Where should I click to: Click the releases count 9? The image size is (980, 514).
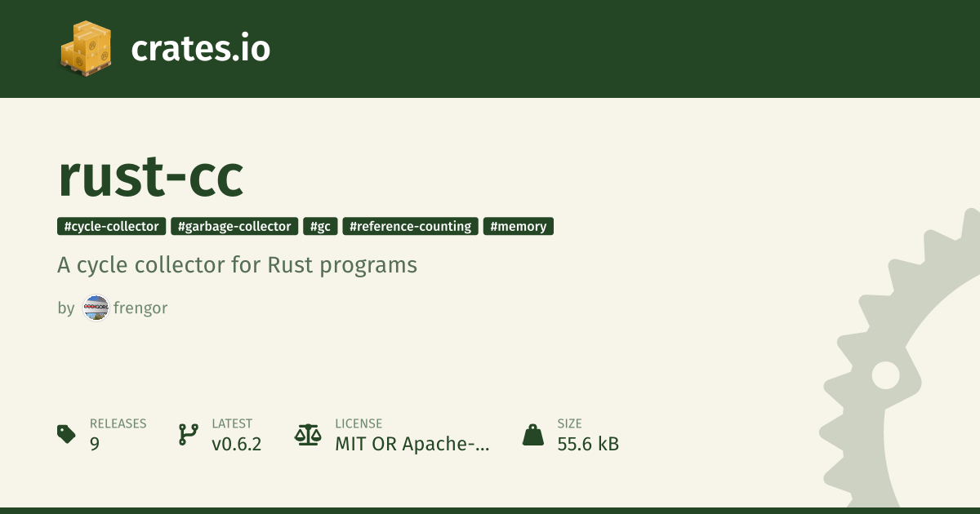[x=95, y=444]
